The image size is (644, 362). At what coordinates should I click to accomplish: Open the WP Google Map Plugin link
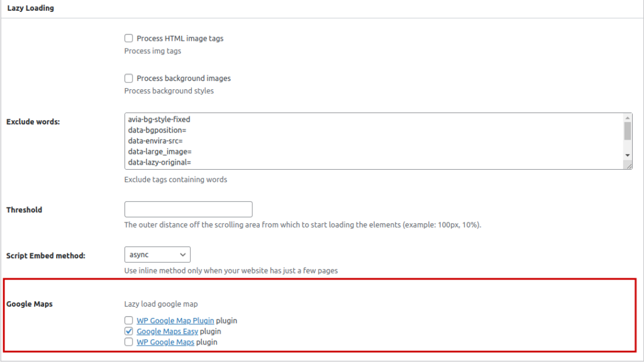(175, 321)
